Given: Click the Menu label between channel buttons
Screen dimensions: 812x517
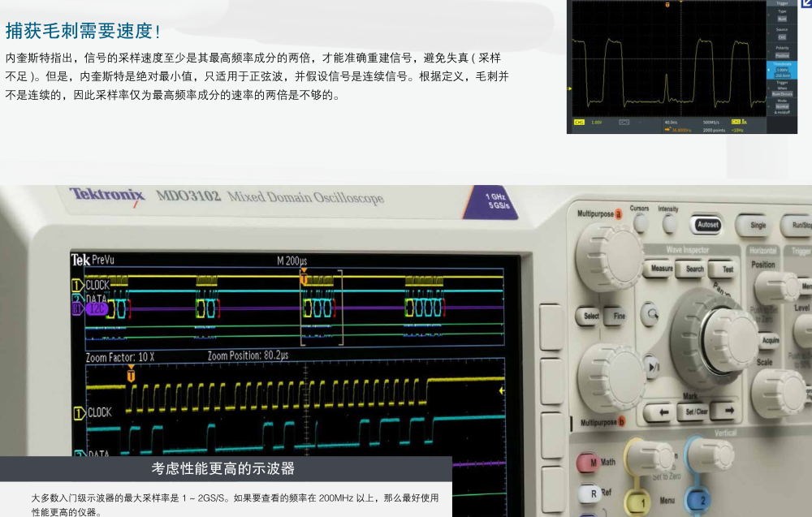Looking at the screenshot, I should pos(667,501).
